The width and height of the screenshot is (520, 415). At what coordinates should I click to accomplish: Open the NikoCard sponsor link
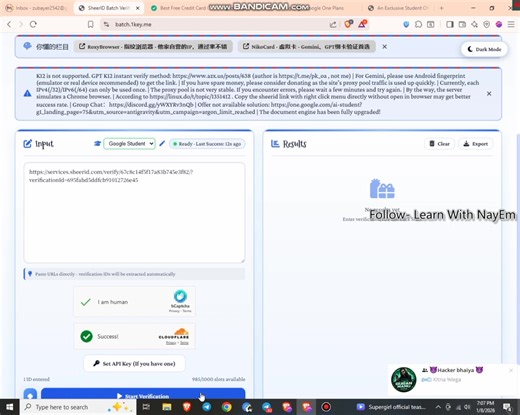(x=307, y=47)
